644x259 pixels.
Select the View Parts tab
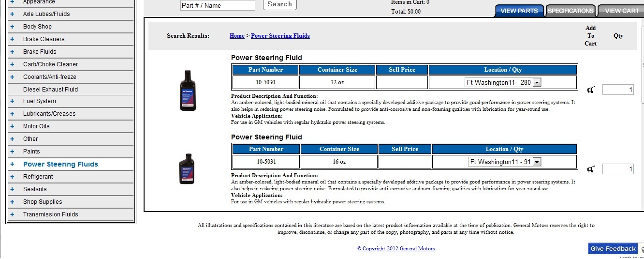pos(519,11)
